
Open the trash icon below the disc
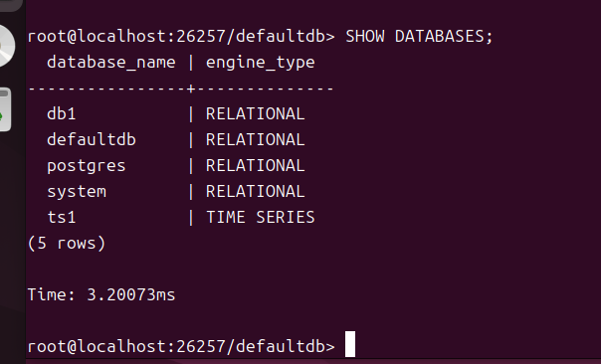tap(5, 110)
